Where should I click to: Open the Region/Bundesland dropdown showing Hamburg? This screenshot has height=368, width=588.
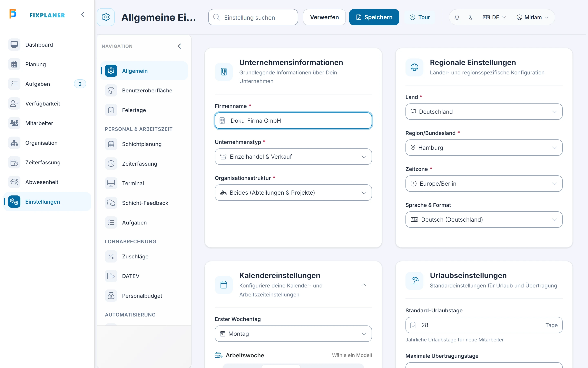(x=484, y=148)
